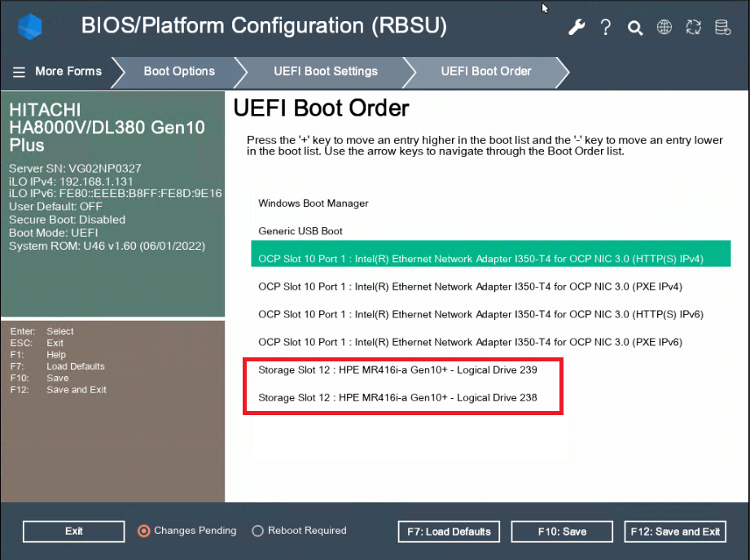The width and height of the screenshot is (750, 560).
Task: Click Boot Mode: UEFI text
Action: [x=53, y=233]
